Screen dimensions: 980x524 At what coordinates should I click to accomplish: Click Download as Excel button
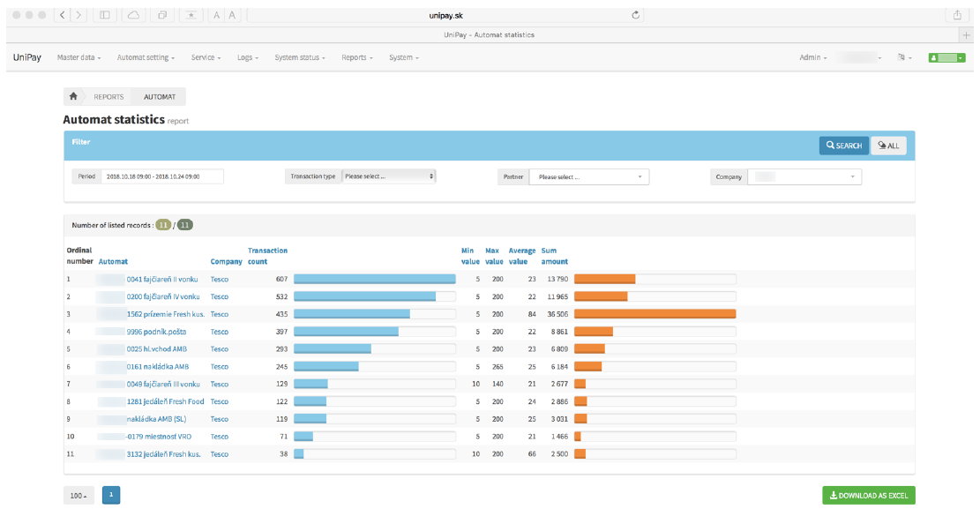(868, 496)
